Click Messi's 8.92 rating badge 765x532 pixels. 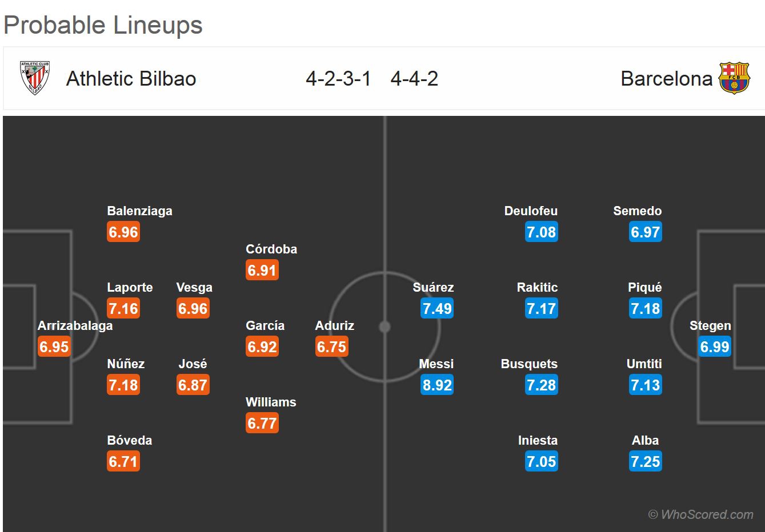(437, 385)
